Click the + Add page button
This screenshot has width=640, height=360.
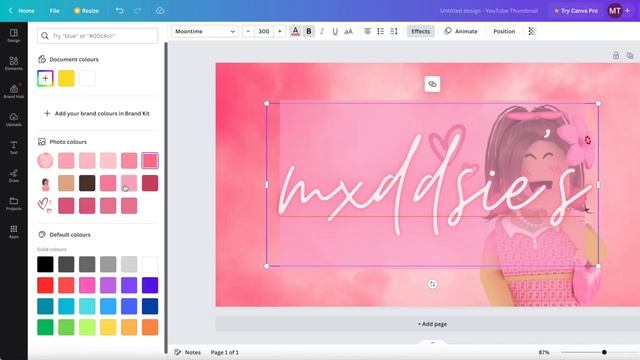(x=432, y=324)
